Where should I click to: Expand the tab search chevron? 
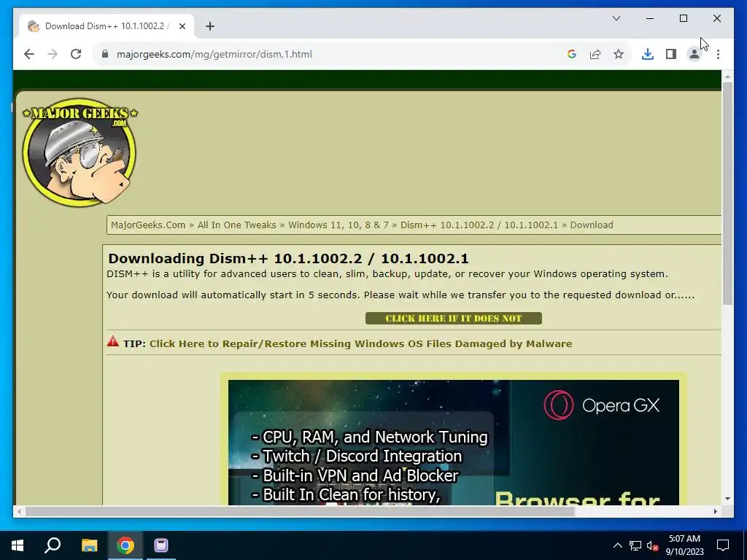616,18
